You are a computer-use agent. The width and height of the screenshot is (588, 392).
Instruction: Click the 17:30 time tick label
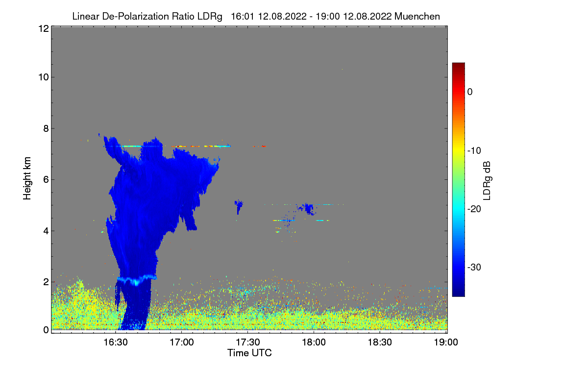(x=248, y=343)
